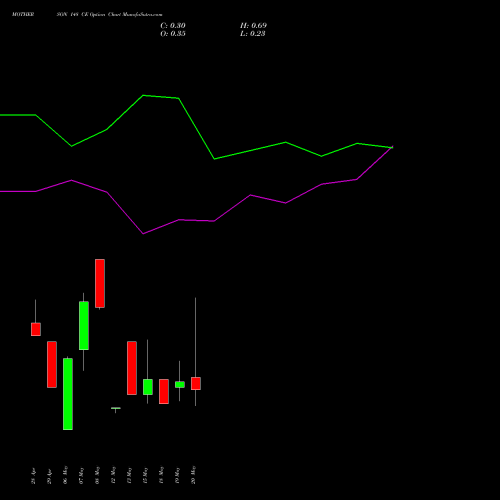Screen dimensions: 500x500
Task: Click the '20 May' date axis label
Action: coord(193,475)
